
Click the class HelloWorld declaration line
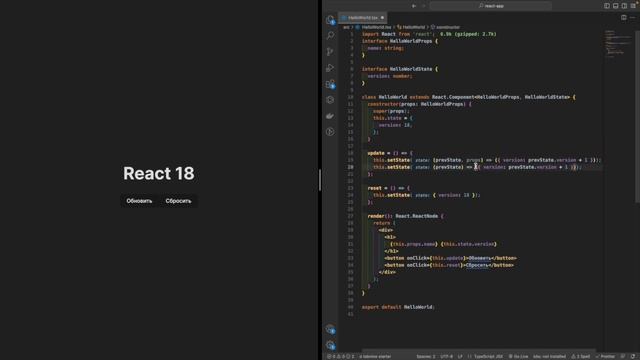coord(469,97)
